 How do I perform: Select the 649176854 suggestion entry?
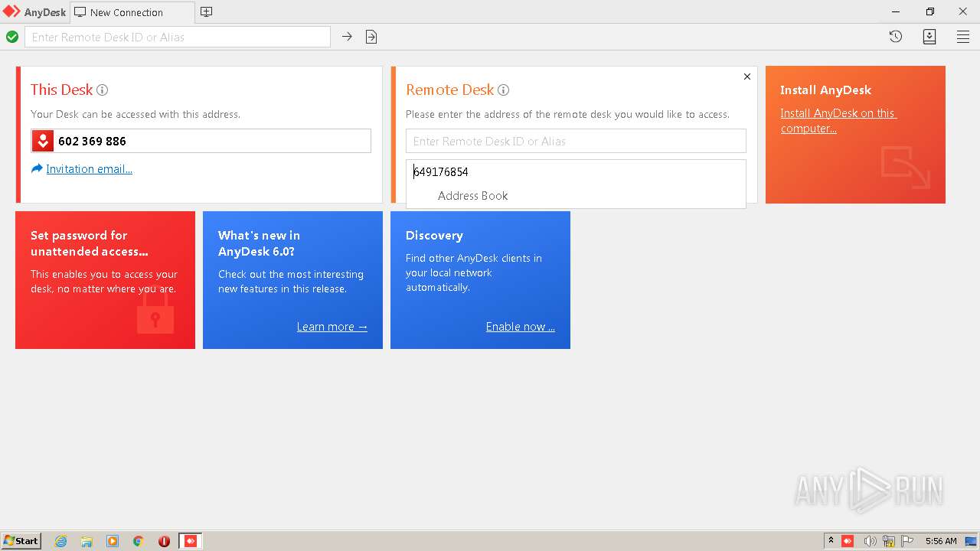(x=576, y=172)
